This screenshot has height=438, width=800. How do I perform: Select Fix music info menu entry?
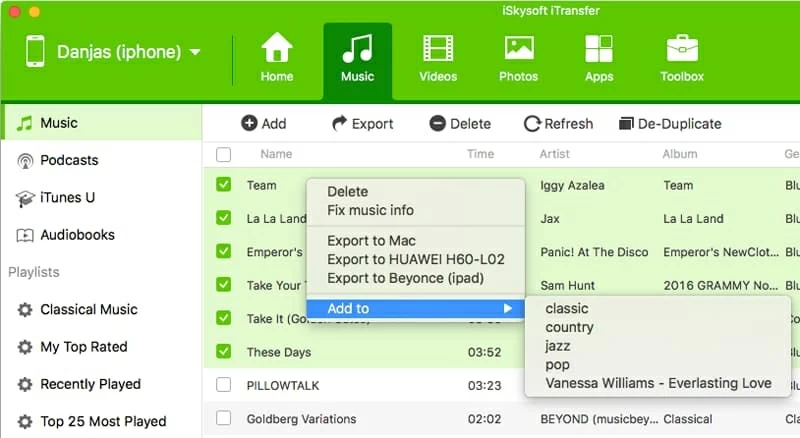[x=370, y=211]
